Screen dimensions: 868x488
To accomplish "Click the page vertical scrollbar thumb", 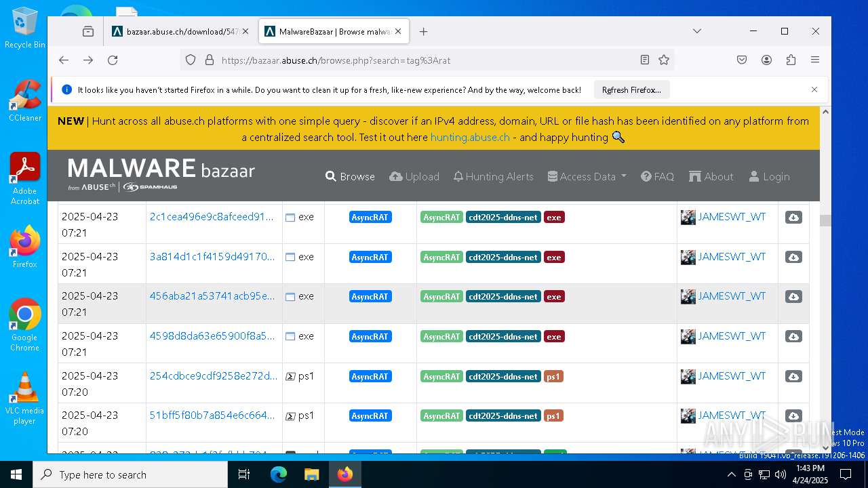I will [x=825, y=220].
